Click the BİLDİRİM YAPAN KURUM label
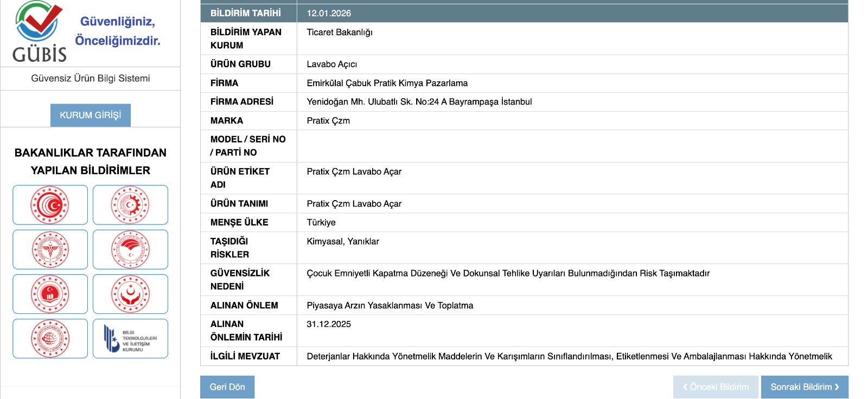 246,38
